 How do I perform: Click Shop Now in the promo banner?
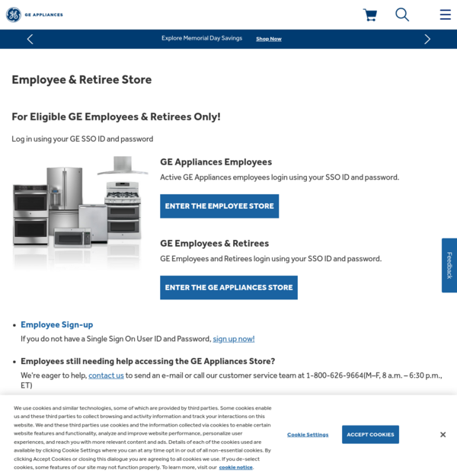pos(269,39)
